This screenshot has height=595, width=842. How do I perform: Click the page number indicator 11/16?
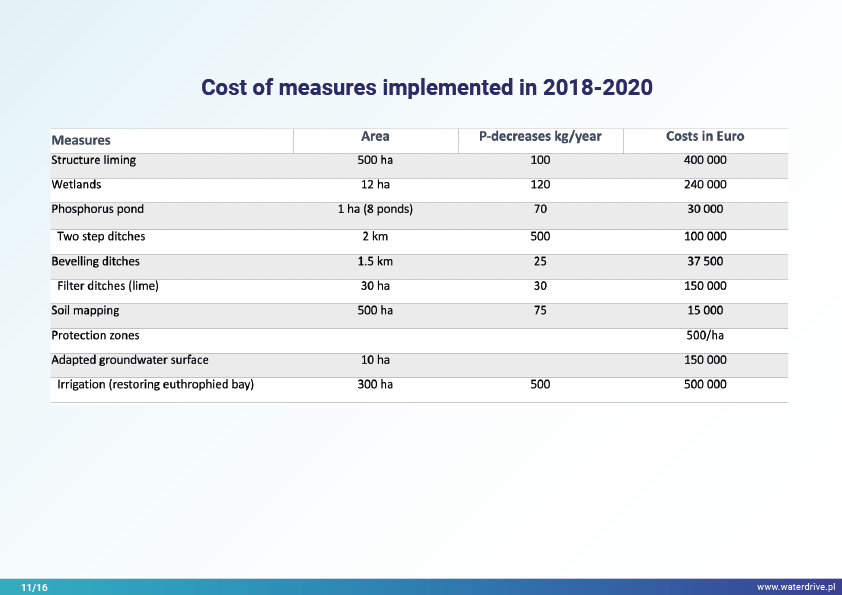[x=34, y=587]
